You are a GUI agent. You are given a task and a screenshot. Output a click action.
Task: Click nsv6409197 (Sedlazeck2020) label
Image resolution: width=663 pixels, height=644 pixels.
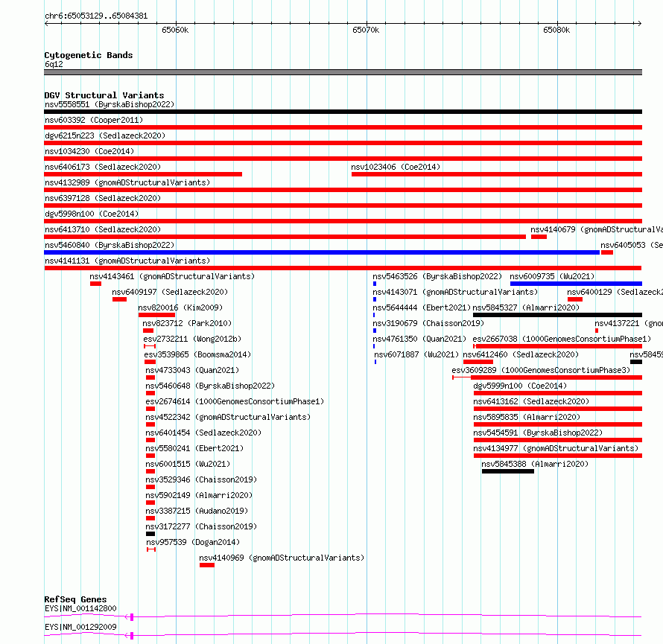pos(170,292)
